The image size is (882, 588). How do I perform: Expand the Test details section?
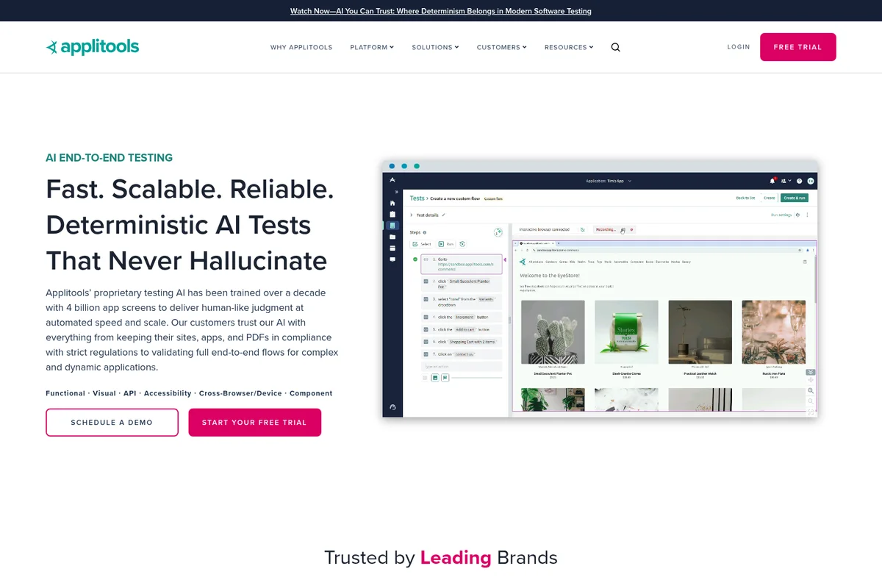(x=412, y=215)
